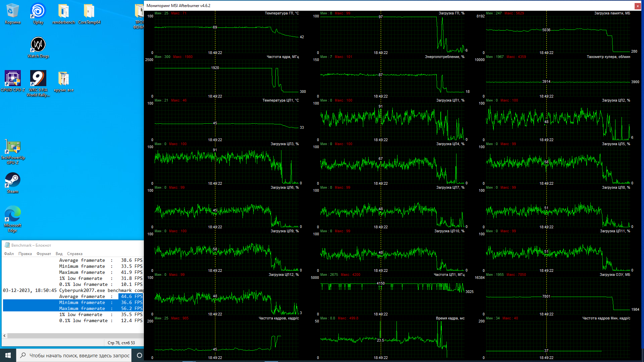Image resolution: width=644 pixels, height=362 pixels.
Task: Open Формат menu in Notepad
Action: coord(44,254)
